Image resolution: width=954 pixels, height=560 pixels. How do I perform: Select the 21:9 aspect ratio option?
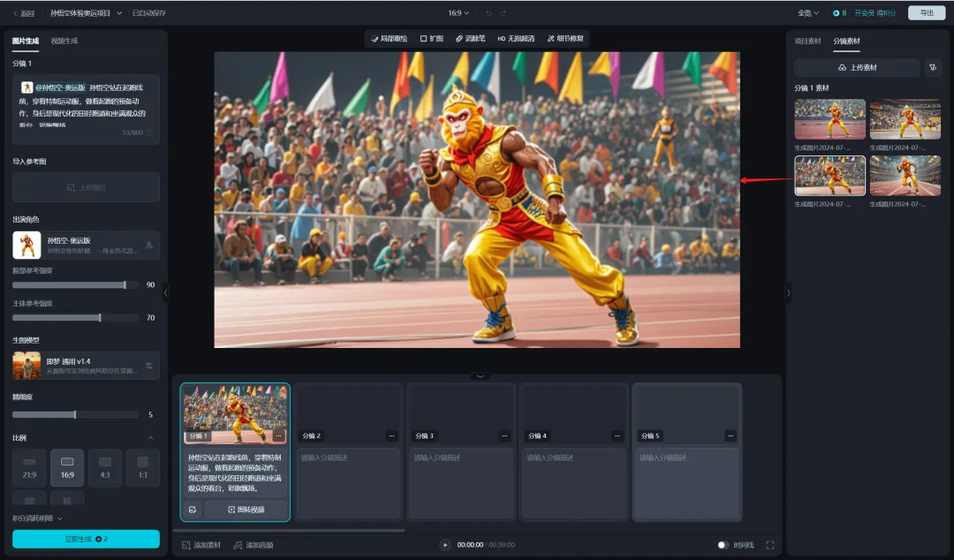tap(29, 467)
